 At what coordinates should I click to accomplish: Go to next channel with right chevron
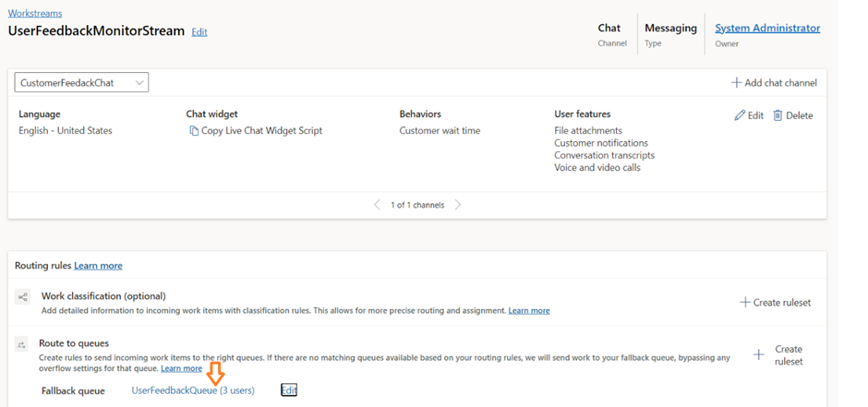458,205
